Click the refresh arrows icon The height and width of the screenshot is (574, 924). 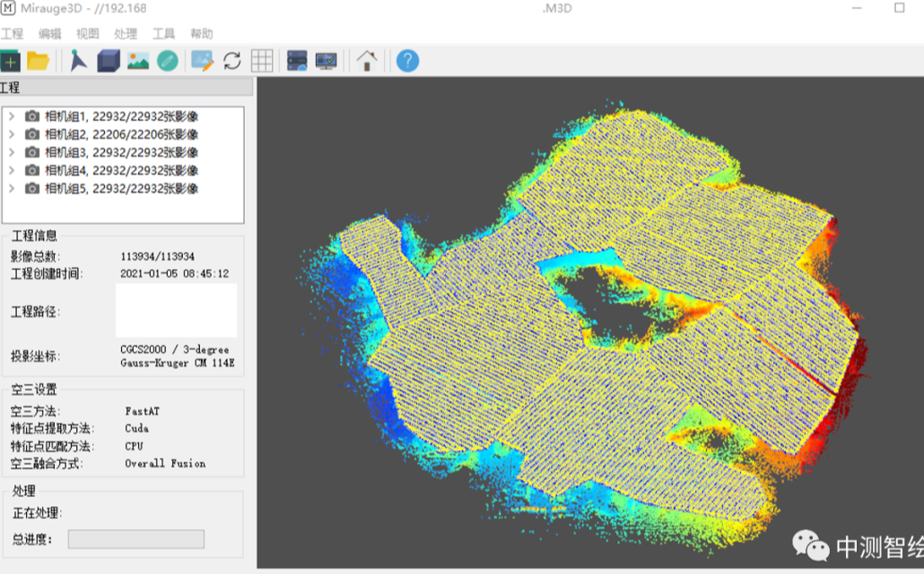pyautogui.click(x=232, y=61)
